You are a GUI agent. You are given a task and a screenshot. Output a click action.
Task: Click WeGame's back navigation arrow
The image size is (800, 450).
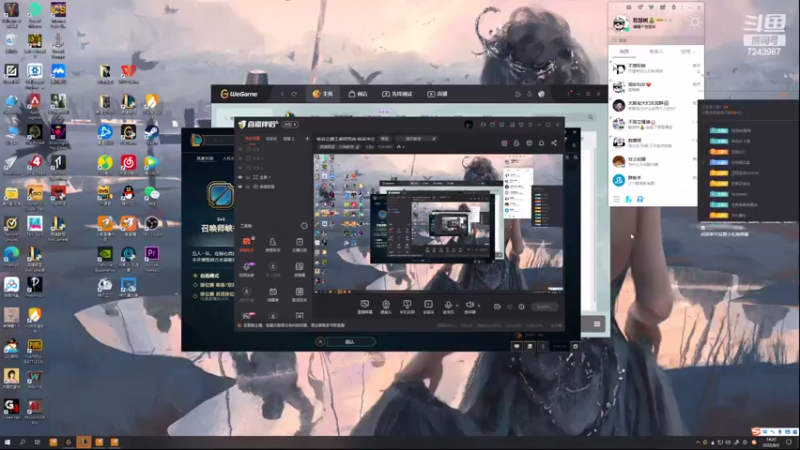click(282, 94)
